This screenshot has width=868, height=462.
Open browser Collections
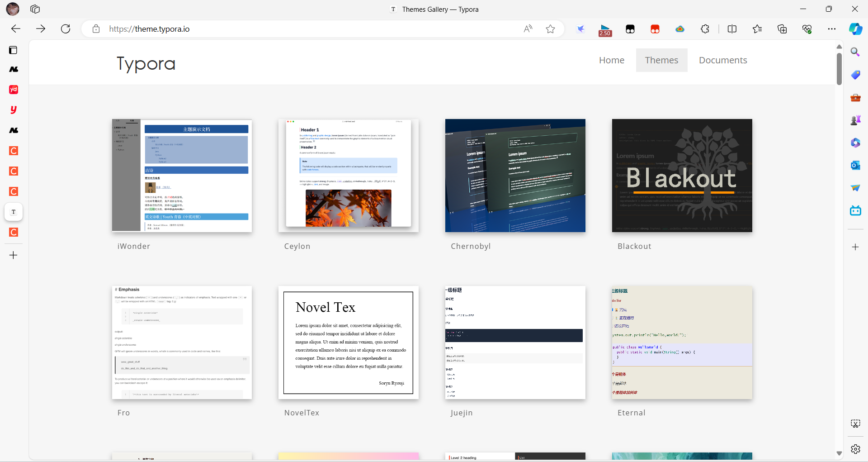pyautogui.click(x=782, y=29)
